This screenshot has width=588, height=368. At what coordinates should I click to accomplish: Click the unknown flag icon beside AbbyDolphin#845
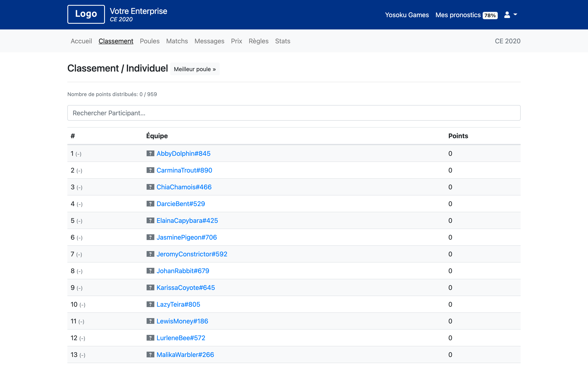(x=150, y=153)
